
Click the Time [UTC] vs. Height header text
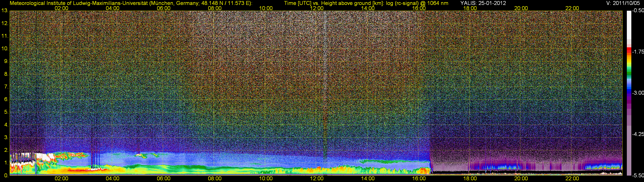point(366,3)
